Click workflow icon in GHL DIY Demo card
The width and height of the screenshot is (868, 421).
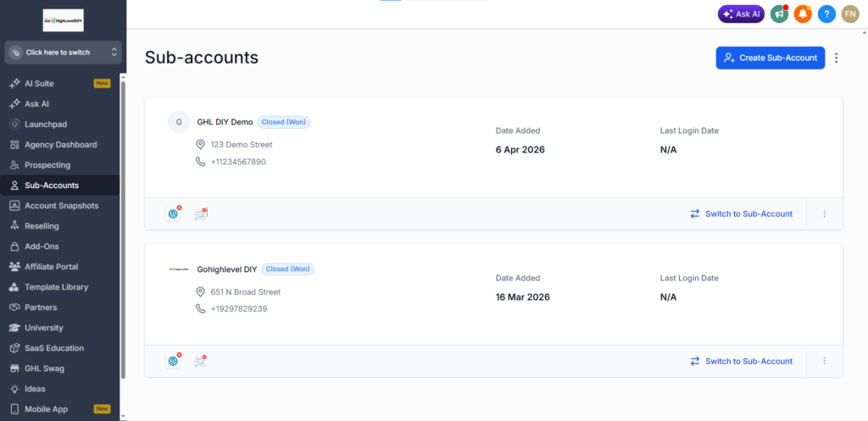click(200, 214)
